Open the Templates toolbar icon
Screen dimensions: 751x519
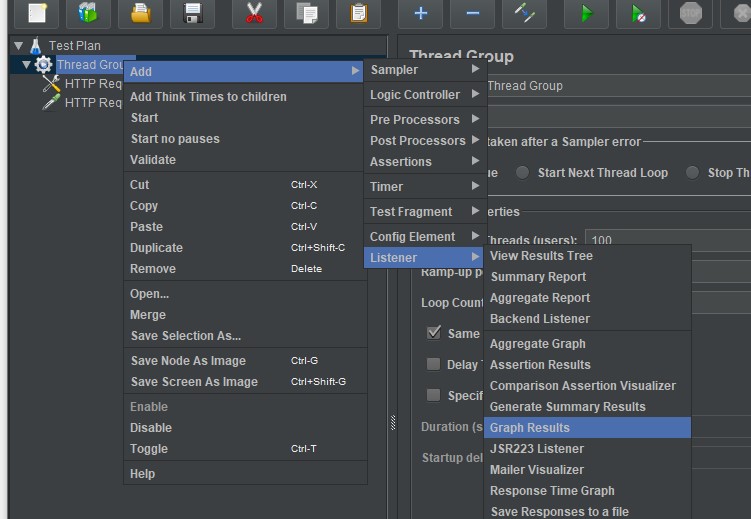[x=88, y=13]
